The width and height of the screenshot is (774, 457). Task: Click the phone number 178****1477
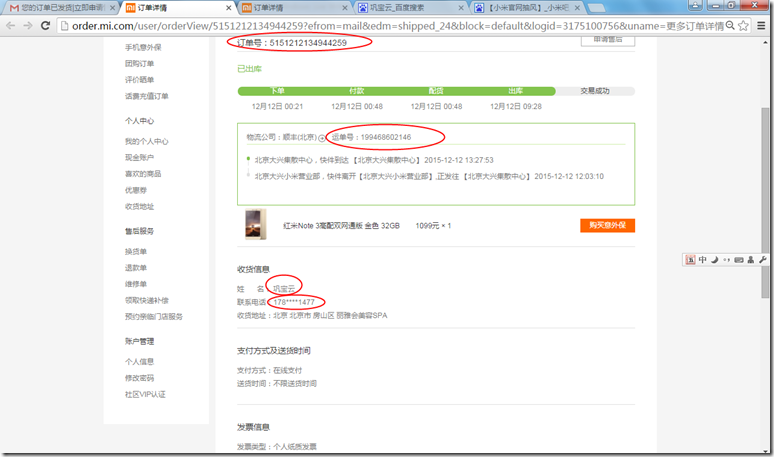click(294, 302)
